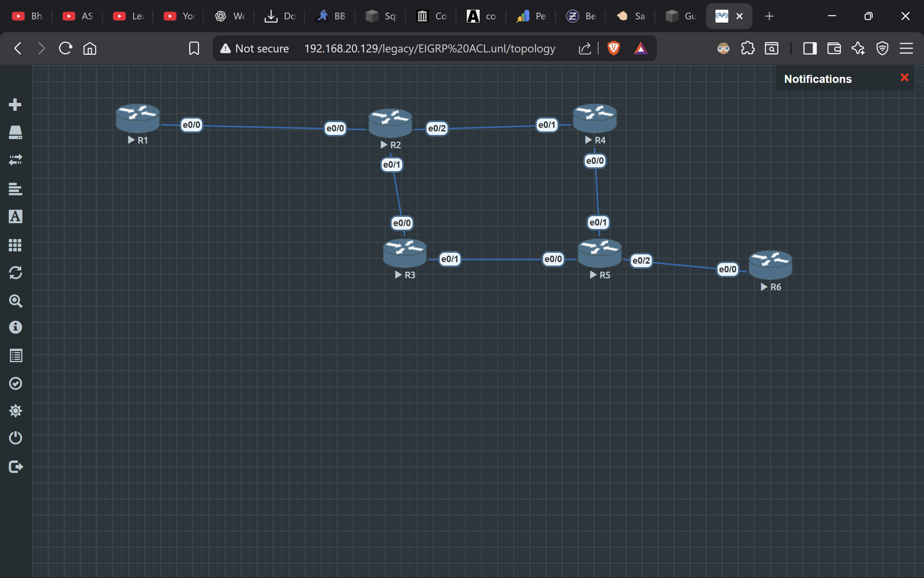
Task: Click the address bar URL field
Action: (429, 48)
